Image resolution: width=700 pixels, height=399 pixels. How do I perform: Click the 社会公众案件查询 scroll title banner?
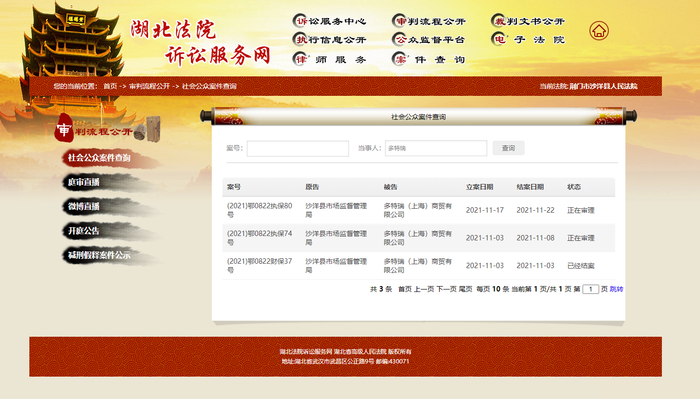[x=418, y=117]
